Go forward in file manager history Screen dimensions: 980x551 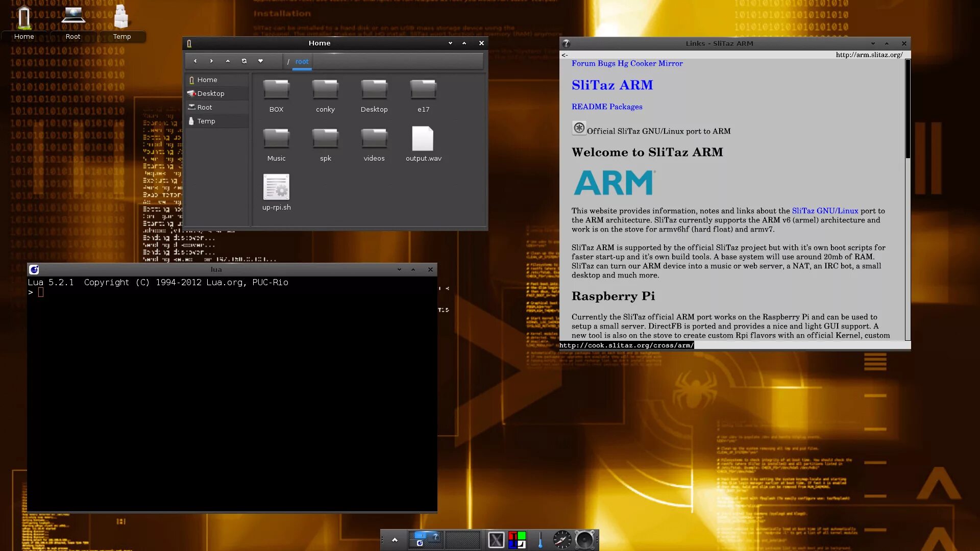pos(211,61)
